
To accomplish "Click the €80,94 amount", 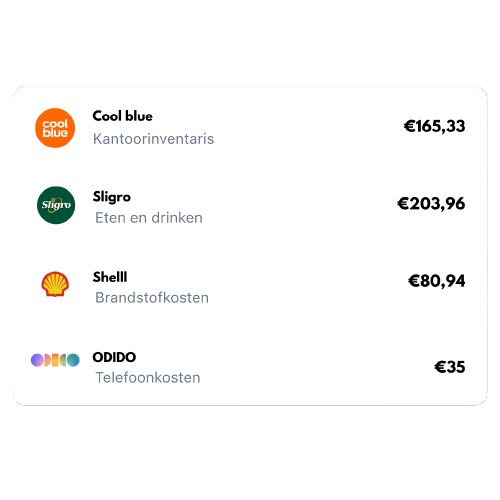I will click(436, 281).
